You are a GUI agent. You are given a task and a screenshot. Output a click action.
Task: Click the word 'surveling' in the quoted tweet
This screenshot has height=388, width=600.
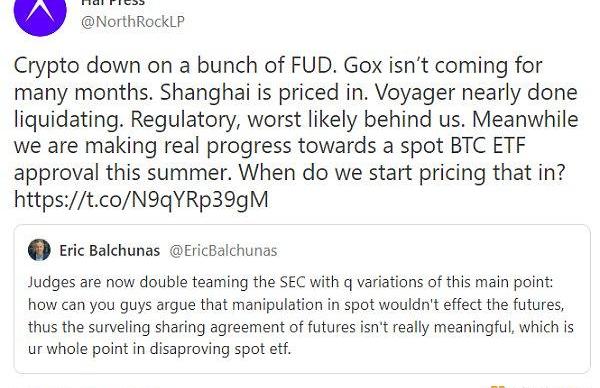click(x=119, y=327)
